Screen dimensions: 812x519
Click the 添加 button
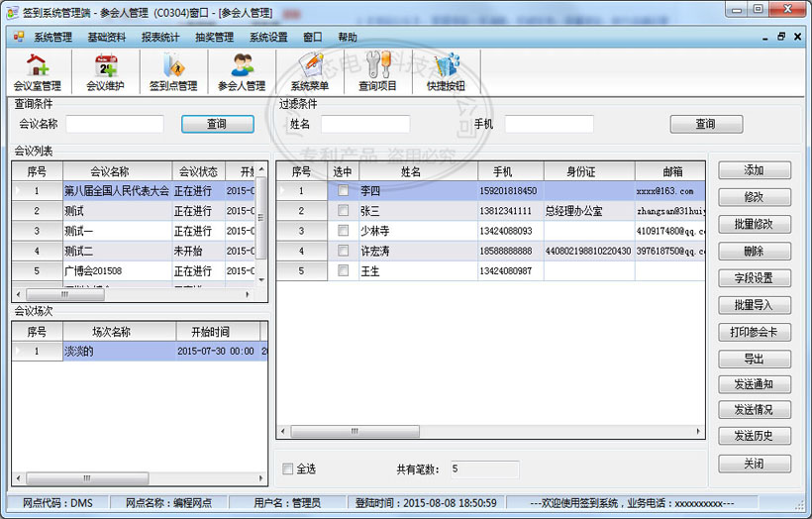[x=754, y=170]
